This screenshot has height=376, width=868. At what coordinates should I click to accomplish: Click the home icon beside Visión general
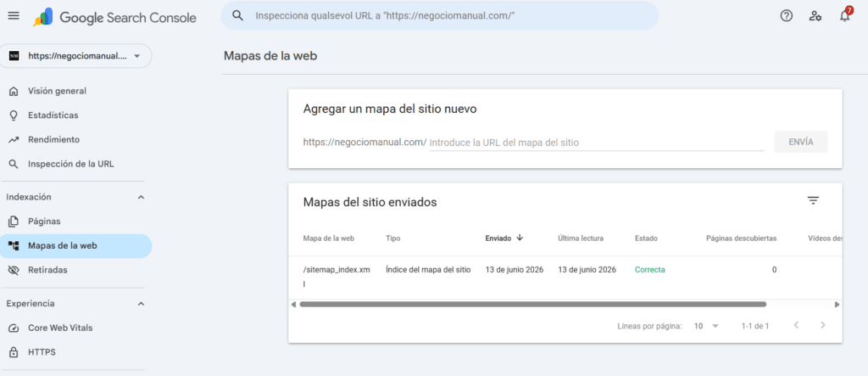14,91
